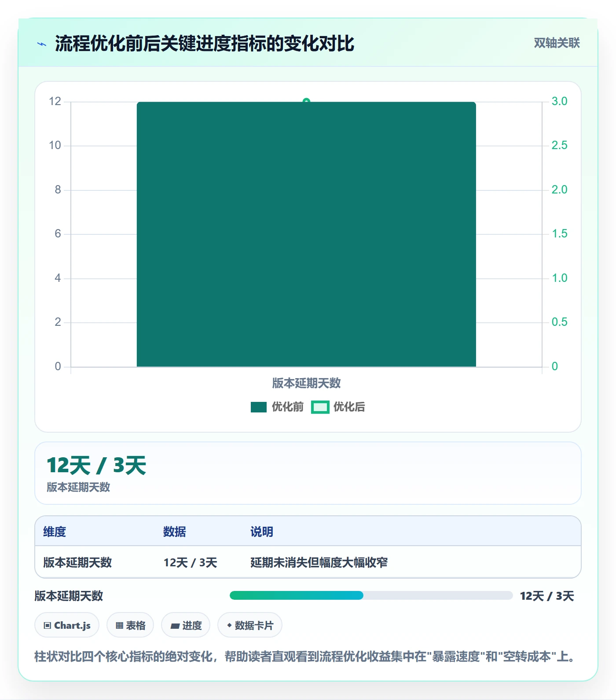This screenshot has width=616, height=700.
Task: Click the square icon in the Chart.js chip
Action: point(48,625)
